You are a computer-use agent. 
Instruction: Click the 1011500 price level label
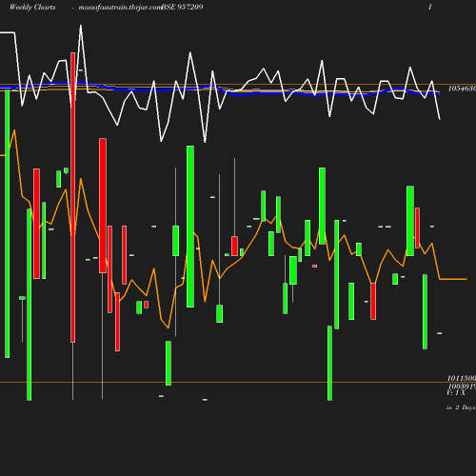point(462,378)
